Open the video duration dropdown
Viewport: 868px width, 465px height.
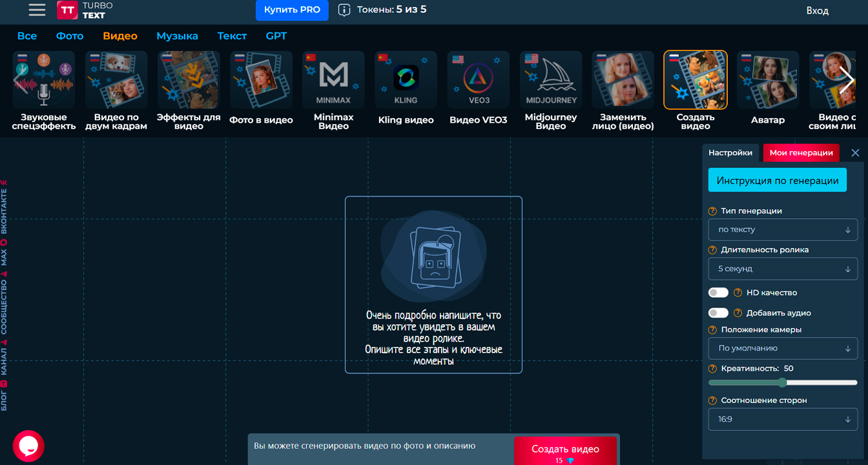(783, 269)
